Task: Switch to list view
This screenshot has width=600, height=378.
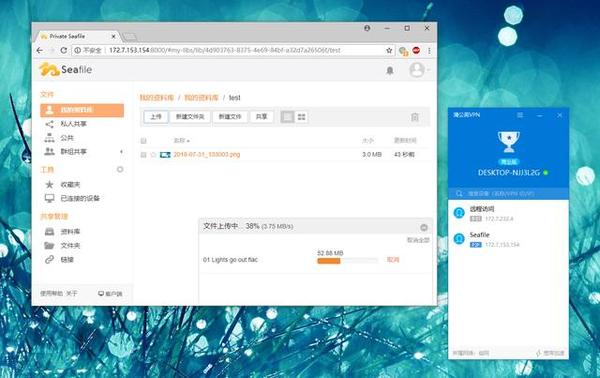Action: coord(287,117)
